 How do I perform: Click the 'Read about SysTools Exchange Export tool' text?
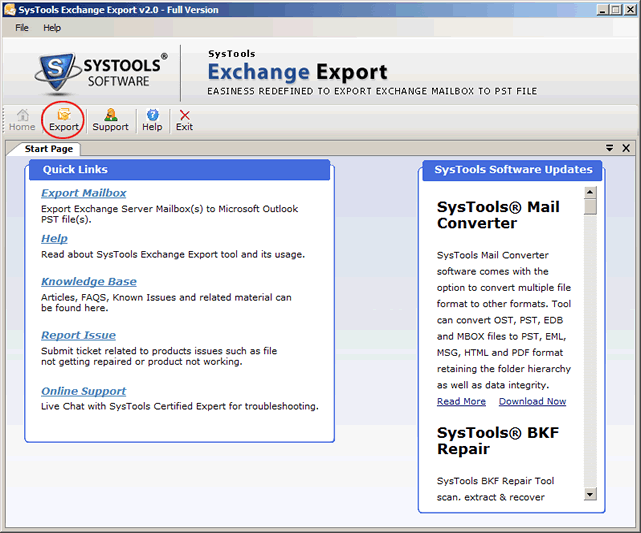173,254
